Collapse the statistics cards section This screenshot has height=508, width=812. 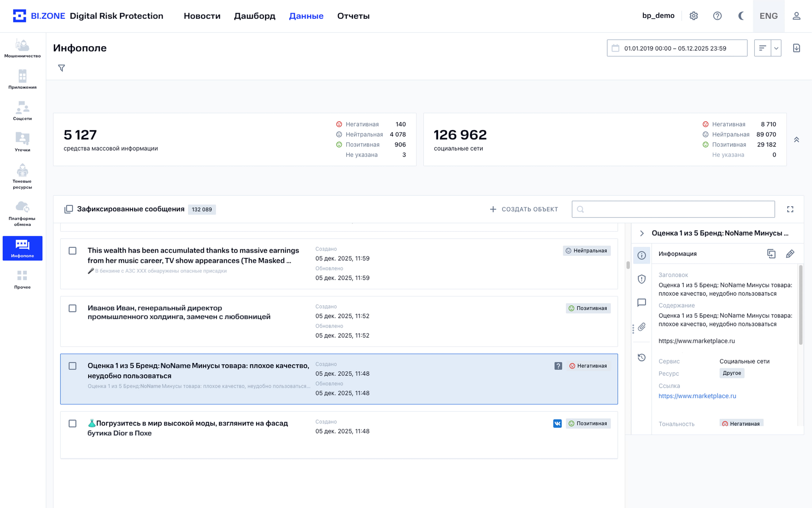point(796,139)
